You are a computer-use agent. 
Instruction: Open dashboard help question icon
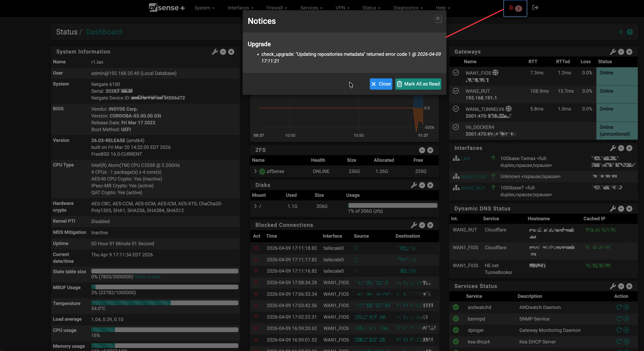click(x=630, y=32)
